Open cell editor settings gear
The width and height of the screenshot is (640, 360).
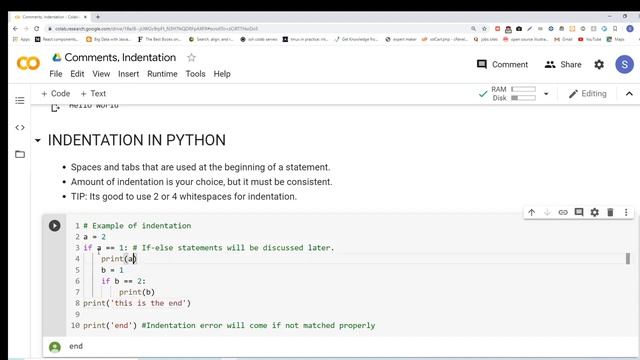coord(595,212)
